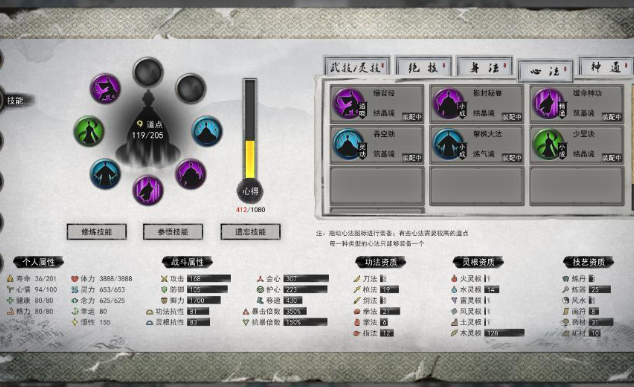
Task: Select the blue 炼气境 skill icon in list
Action: click(x=448, y=144)
